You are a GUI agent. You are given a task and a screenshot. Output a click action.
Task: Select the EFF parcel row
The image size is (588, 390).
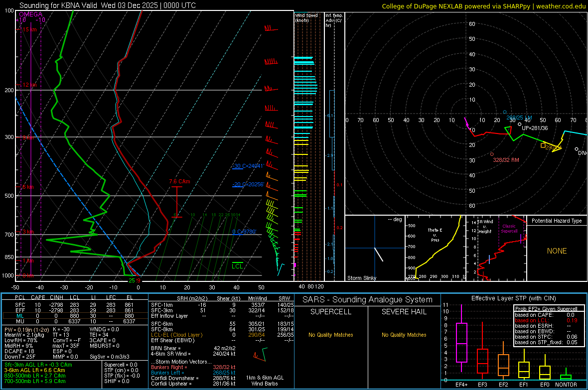click(74, 310)
